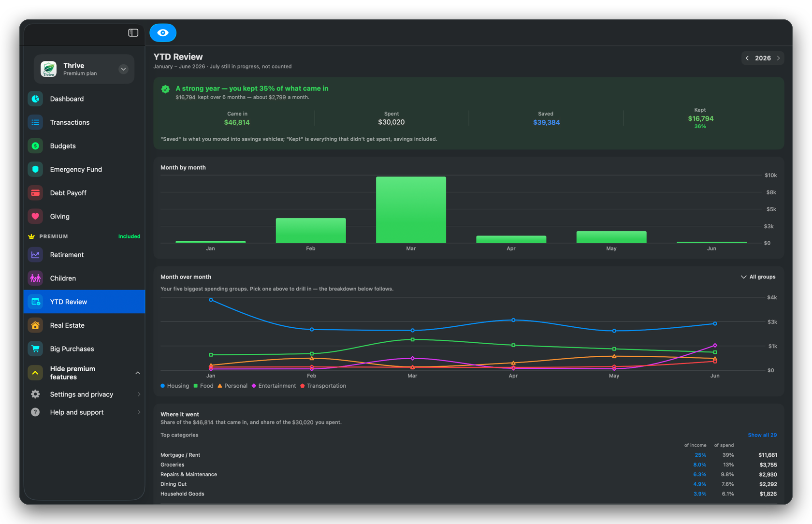The width and height of the screenshot is (812, 524).
Task: Select the Dashboard label in the sidebar
Action: click(x=67, y=99)
